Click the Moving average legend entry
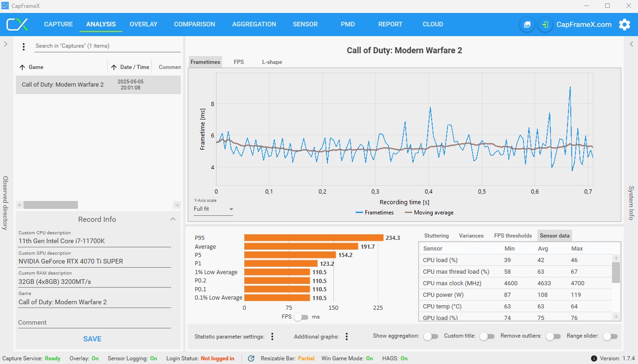Image resolution: width=638 pixels, height=364 pixels. pyautogui.click(x=429, y=213)
